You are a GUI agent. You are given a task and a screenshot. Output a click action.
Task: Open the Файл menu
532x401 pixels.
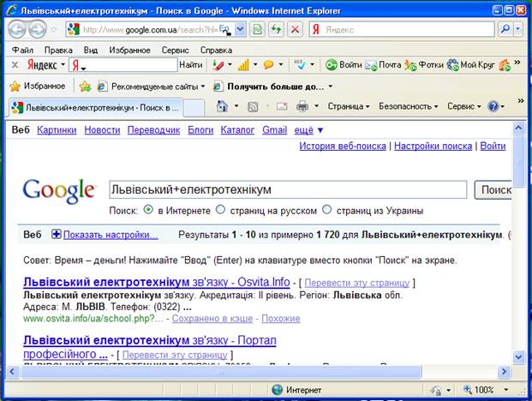pos(22,51)
